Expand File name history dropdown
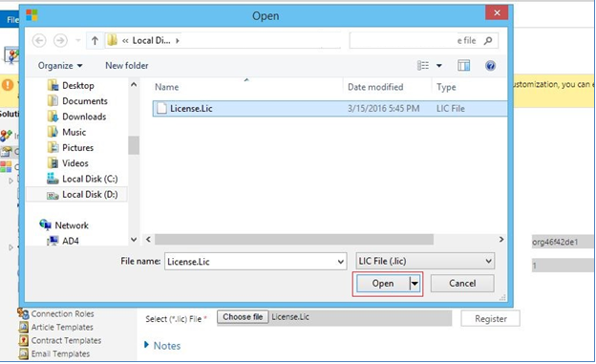The width and height of the screenshot is (596, 364). (x=341, y=262)
